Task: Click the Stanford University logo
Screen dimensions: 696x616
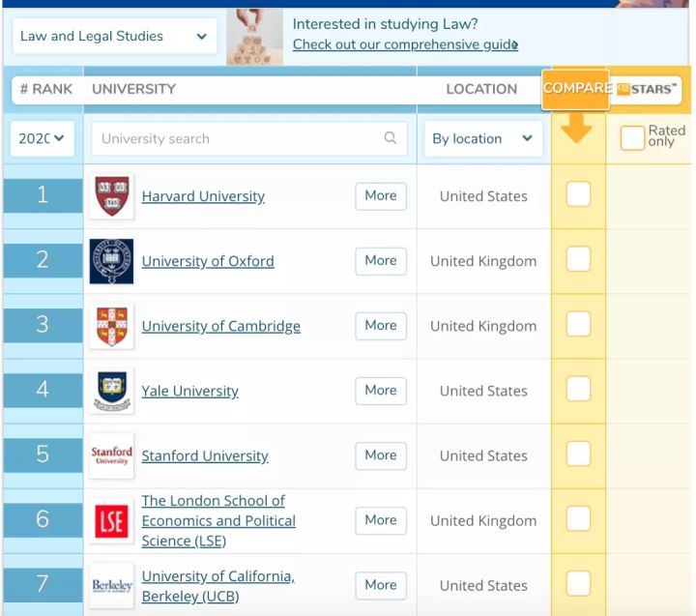Action: tap(111, 455)
